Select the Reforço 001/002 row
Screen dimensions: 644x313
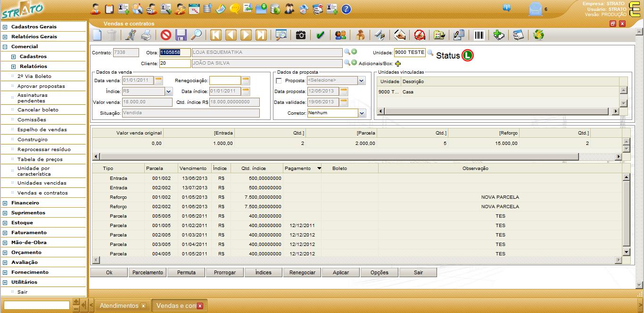point(357,197)
